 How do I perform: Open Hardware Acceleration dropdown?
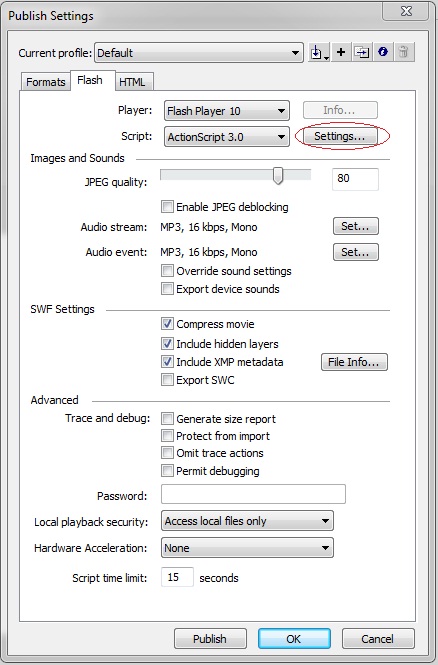pos(247,548)
